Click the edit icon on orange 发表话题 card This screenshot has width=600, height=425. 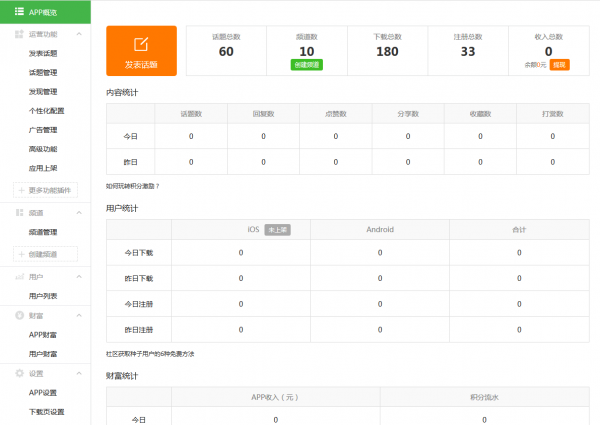click(x=141, y=44)
